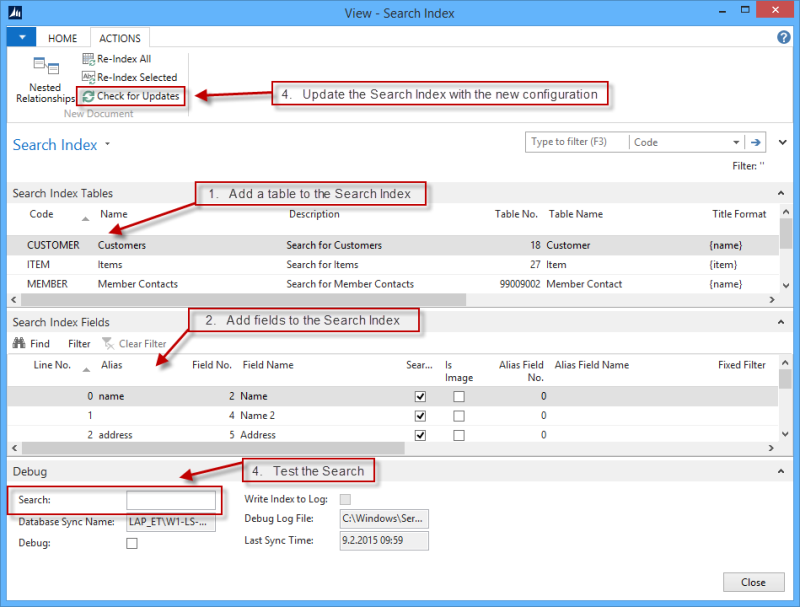Open the Help question mark icon
This screenshot has height=607, width=800.
tap(784, 37)
